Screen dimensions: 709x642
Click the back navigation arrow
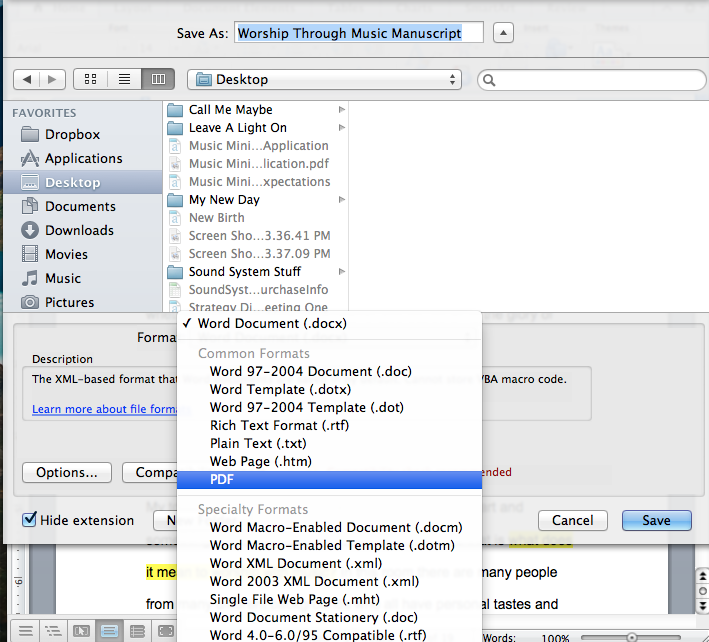[28, 79]
